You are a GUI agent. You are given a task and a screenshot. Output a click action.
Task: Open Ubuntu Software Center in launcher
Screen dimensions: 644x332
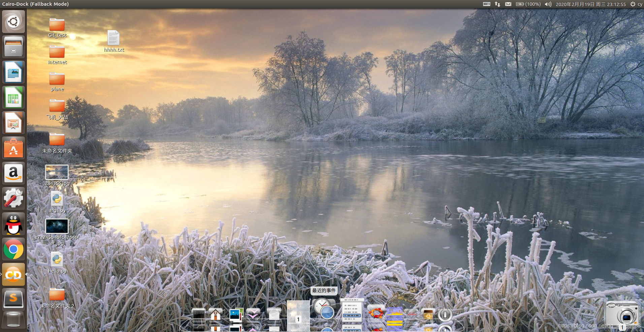click(13, 148)
